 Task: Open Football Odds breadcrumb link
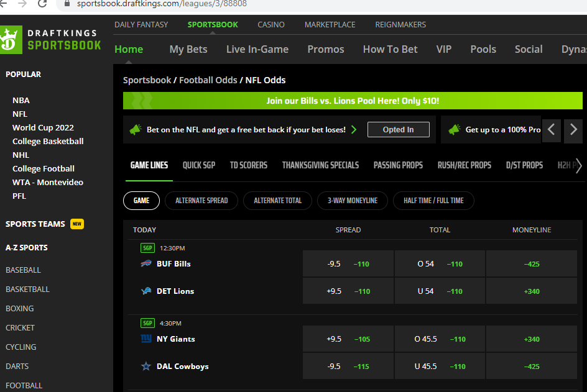[x=208, y=80]
